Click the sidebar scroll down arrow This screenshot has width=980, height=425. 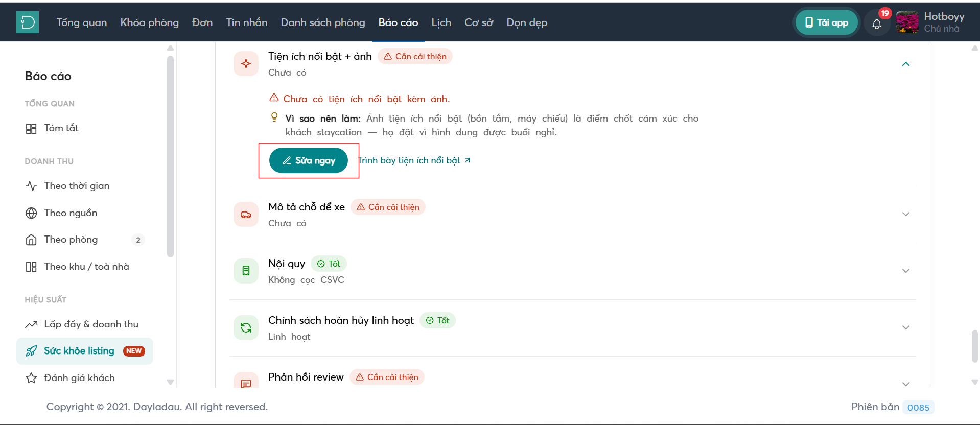[x=171, y=382]
